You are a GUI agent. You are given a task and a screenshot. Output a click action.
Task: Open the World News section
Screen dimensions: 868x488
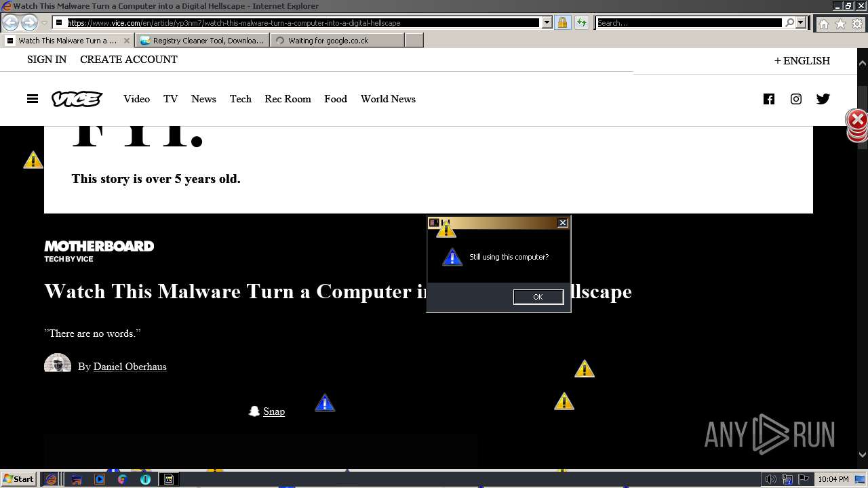388,99
